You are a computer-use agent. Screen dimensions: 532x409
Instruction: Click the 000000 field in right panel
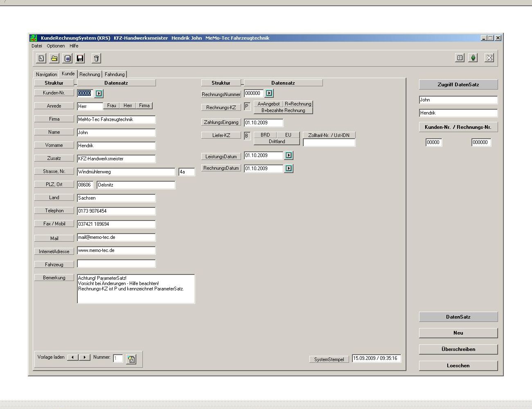pyautogui.click(x=481, y=142)
